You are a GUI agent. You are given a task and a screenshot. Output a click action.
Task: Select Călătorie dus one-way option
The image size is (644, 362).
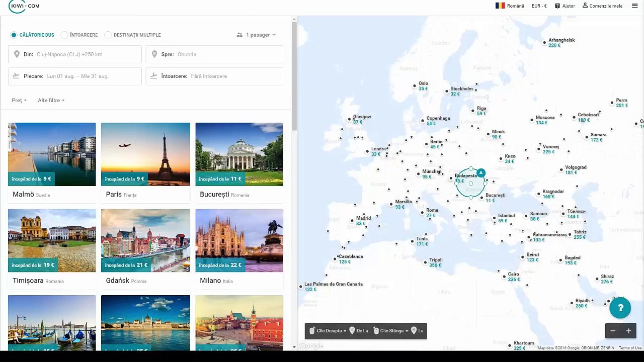click(x=33, y=35)
